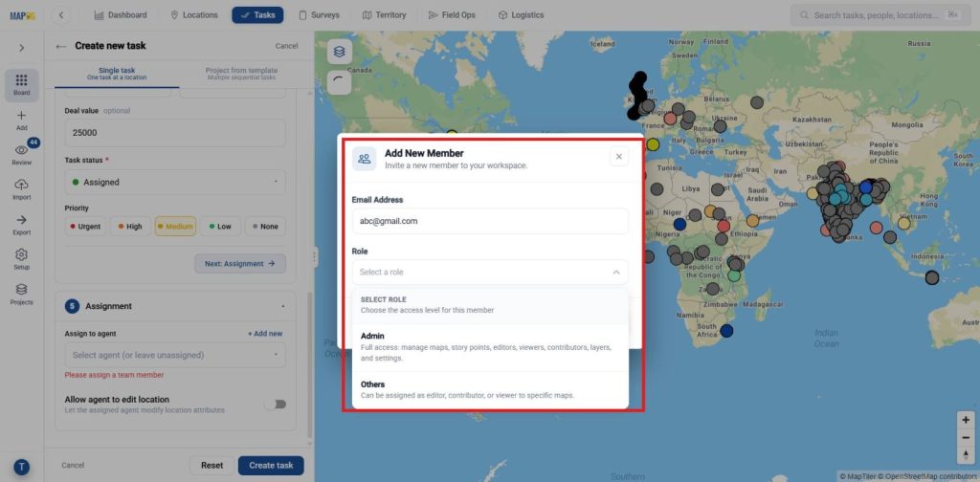Set priority to Medium
Image resolution: width=980 pixels, height=482 pixels.
tap(176, 226)
